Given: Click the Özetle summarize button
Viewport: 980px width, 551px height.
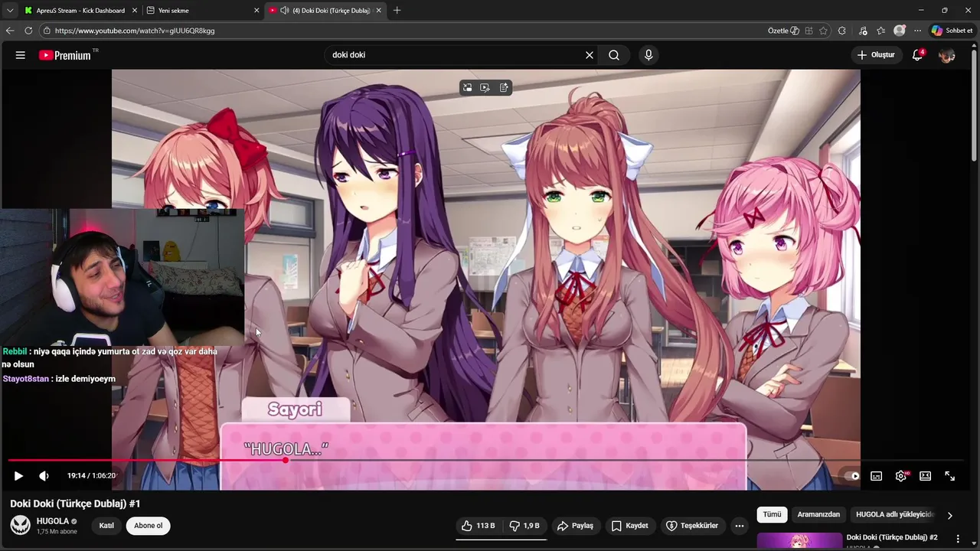Looking at the screenshot, I should [x=783, y=31].
